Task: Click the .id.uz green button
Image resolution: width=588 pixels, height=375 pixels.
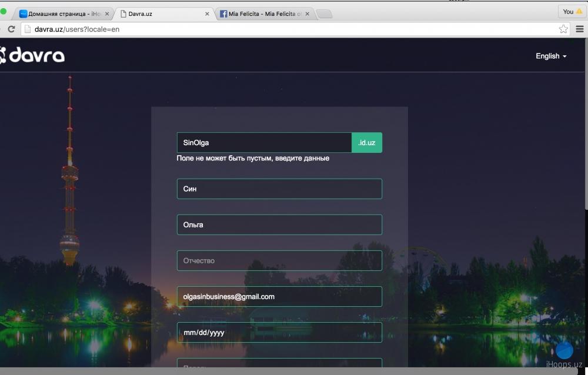Action: [367, 142]
